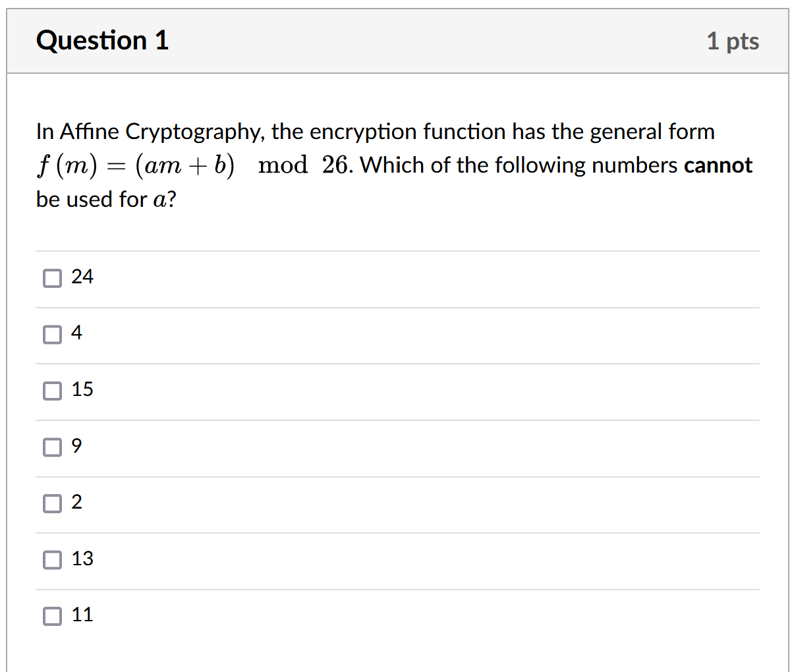Check the checkbox for answer 15

52,390
